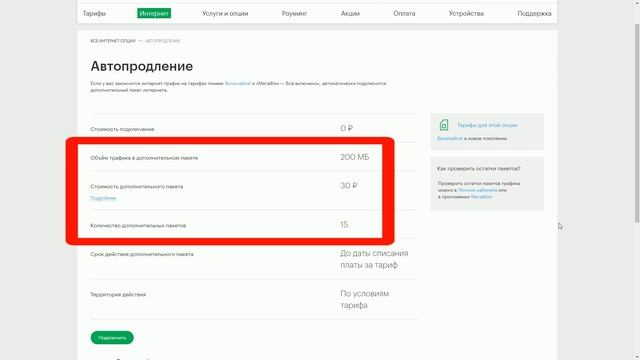Click the Включайся link in the tariffs sidebar card
640x360 pixels.
[450, 138]
